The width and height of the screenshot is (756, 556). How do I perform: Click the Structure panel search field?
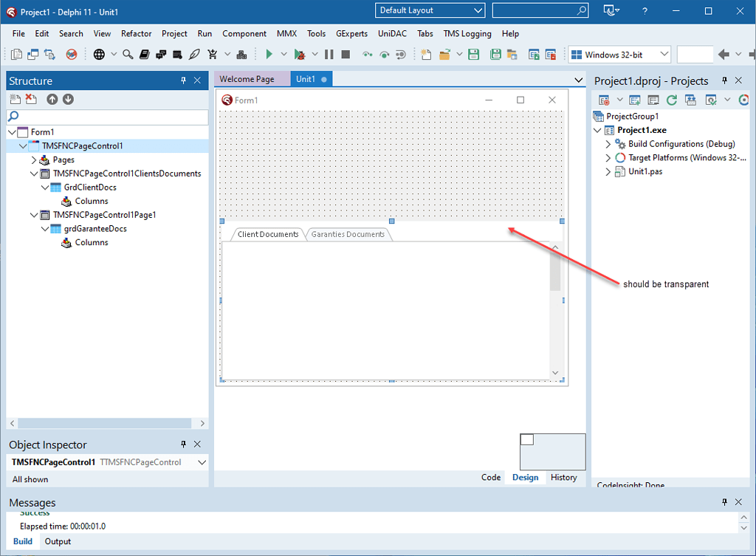[x=108, y=116]
